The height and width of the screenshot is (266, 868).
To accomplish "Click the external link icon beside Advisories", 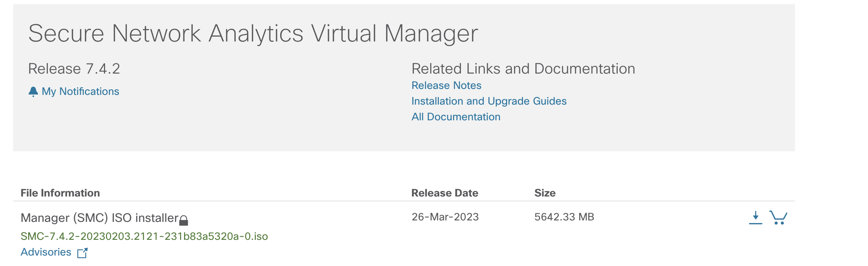I will tap(82, 253).
